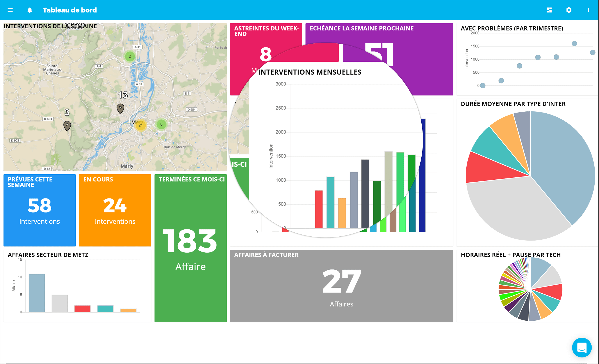Screen dimensions: 599x364
Task: Open settings gear icon
Action: coord(569,10)
